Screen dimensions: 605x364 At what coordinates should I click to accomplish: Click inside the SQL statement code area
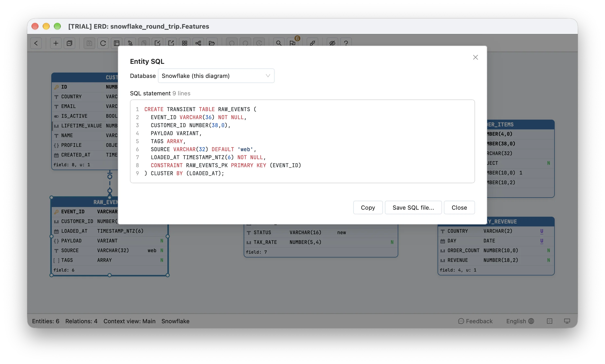coord(302,141)
